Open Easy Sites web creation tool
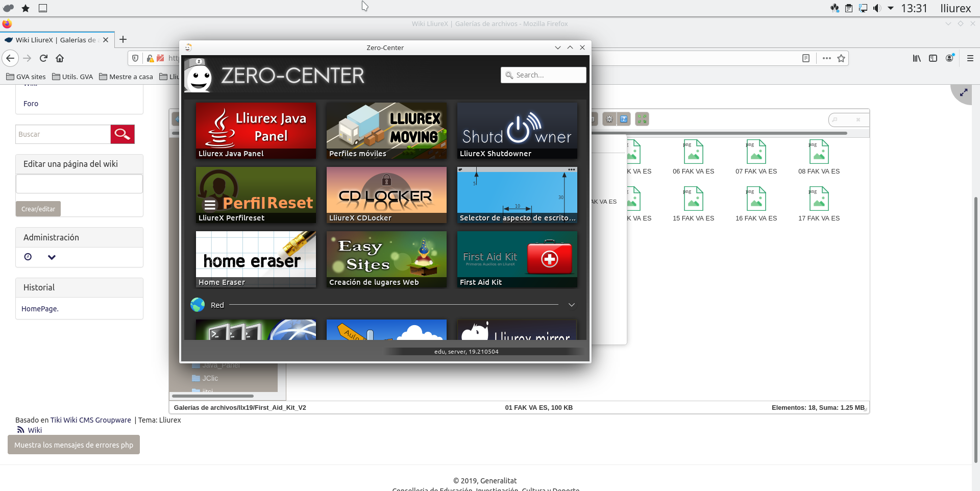This screenshot has height=491, width=980. click(x=386, y=259)
